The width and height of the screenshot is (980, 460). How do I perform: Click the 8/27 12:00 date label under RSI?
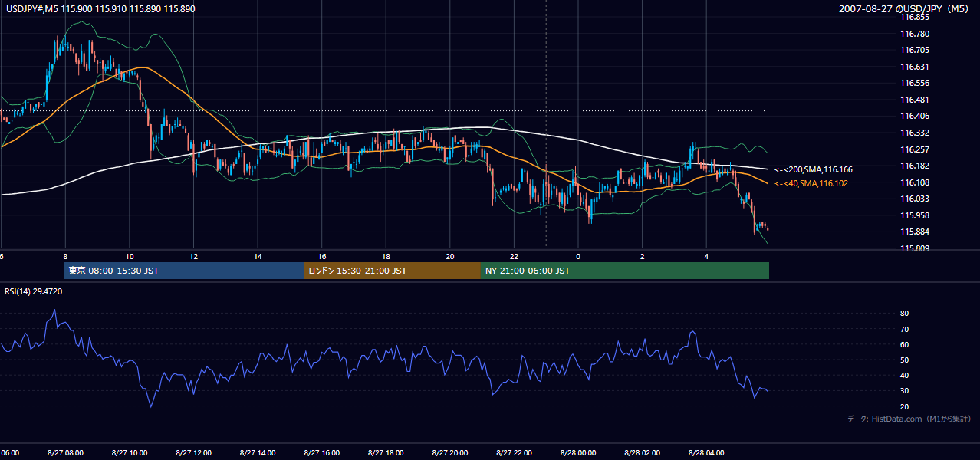[x=194, y=453]
